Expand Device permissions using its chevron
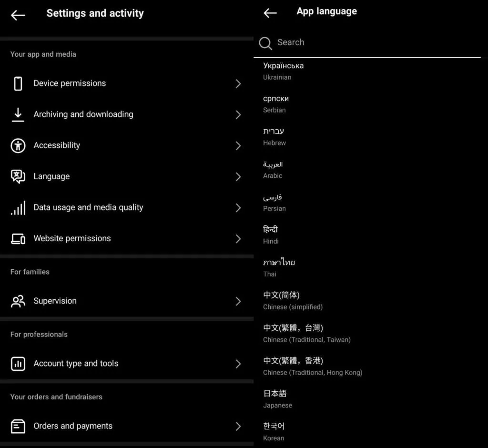Viewport: 488px width, 448px height. click(238, 84)
